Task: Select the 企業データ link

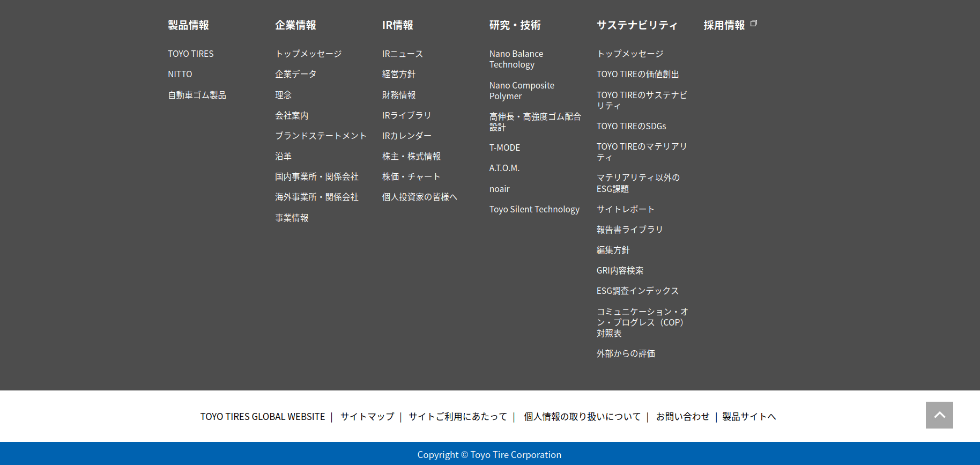Action: (295, 74)
